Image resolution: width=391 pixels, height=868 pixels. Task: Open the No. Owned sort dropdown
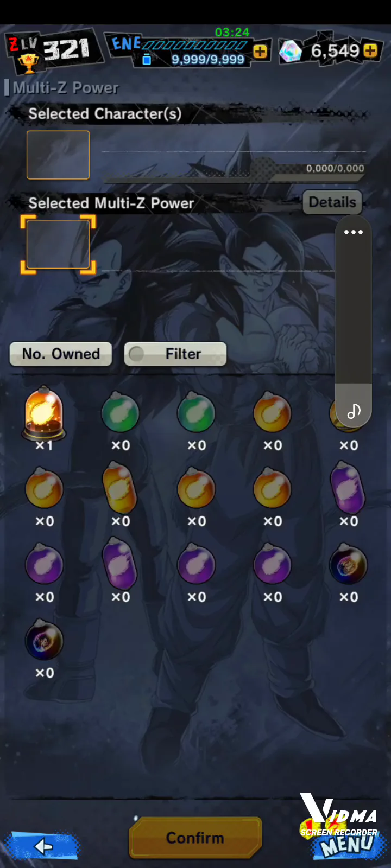pyautogui.click(x=61, y=354)
